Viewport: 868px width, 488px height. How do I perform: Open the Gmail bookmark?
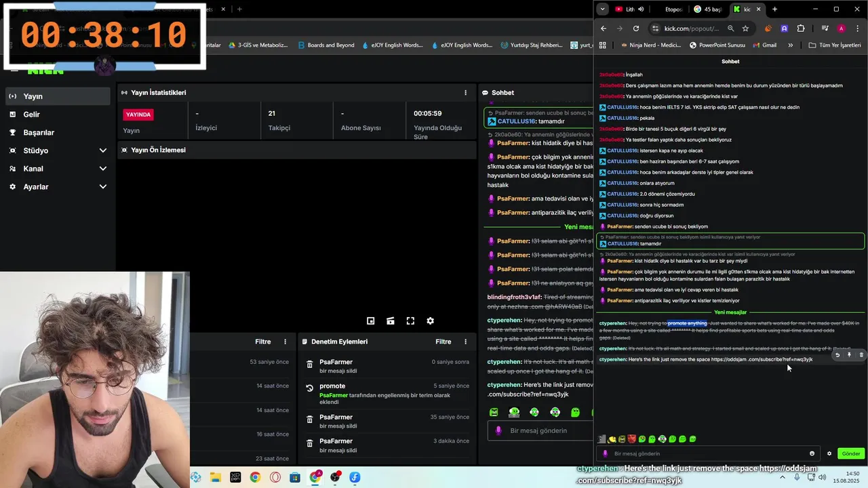[764, 45]
